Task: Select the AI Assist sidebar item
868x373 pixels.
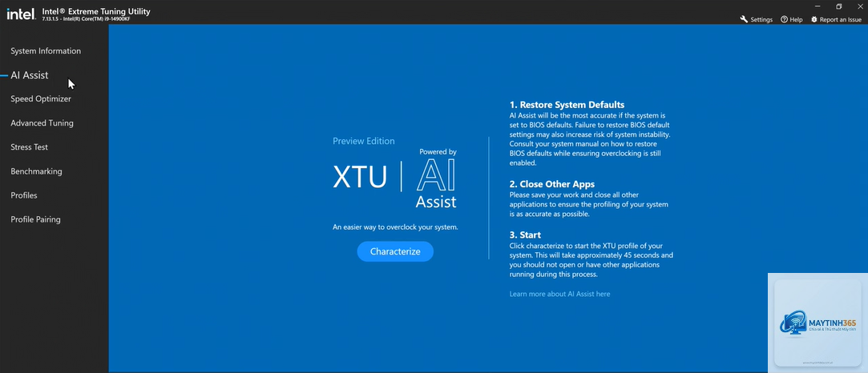Action: [x=30, y=75]
